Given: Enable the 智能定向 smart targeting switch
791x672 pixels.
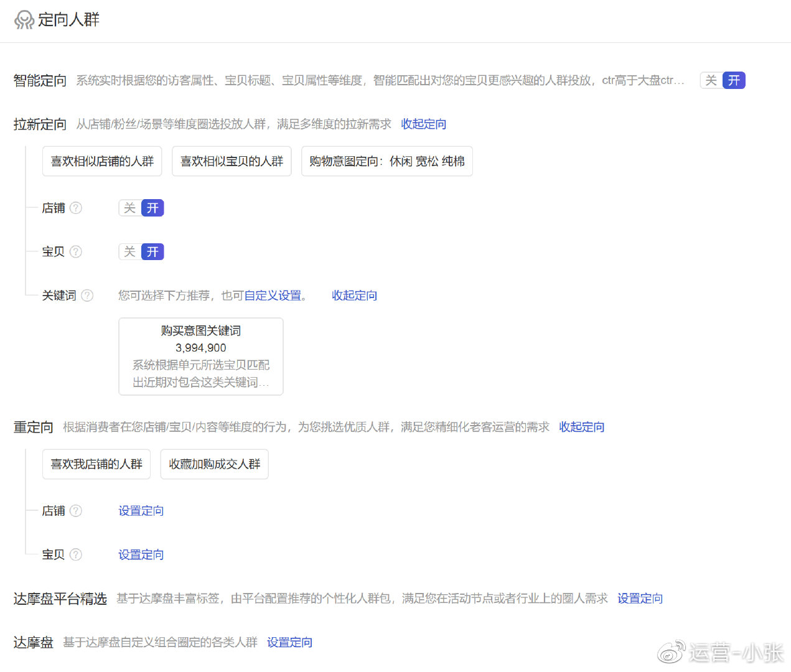Looking at the screenshot, I should [x=734, y=80].
